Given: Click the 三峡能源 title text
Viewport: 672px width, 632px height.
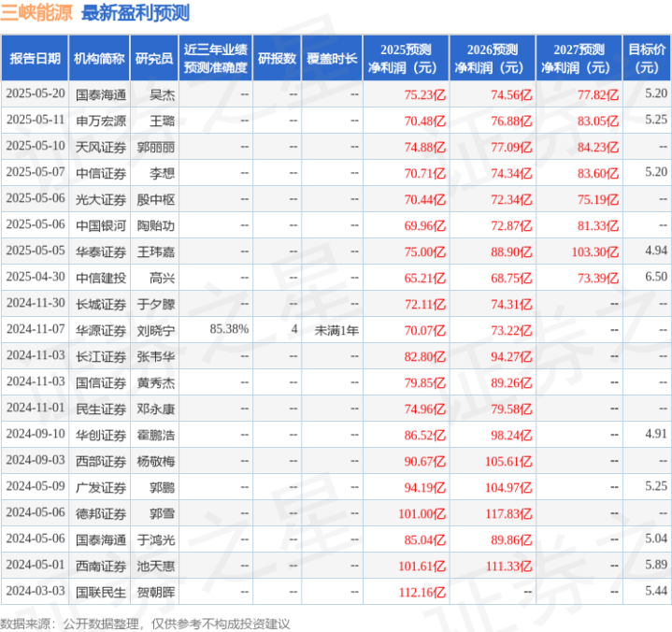Looking at the screenshot, I should [36, 13].
